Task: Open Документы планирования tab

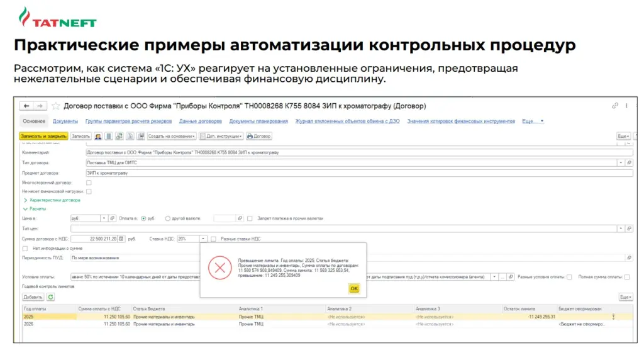Action: (x=258, y=121)
